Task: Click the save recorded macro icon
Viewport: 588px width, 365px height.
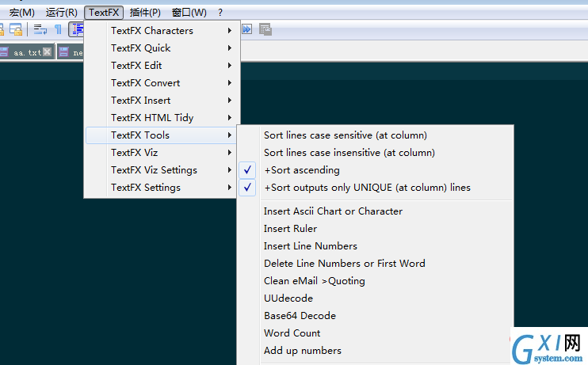Action: 265,29
